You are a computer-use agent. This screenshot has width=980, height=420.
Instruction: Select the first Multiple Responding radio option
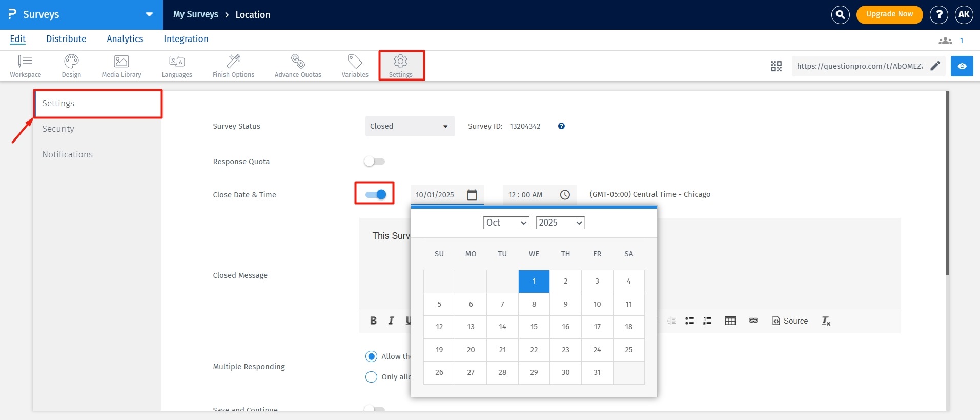(x=371, y=356)
